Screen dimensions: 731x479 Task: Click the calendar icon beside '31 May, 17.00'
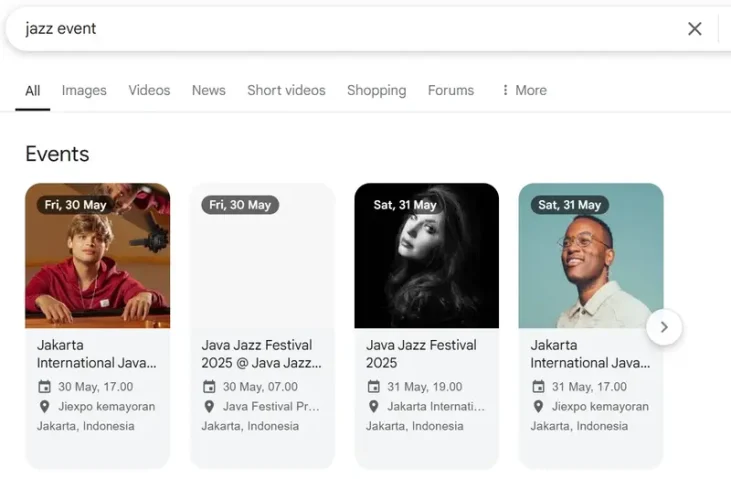pyautogui.click(x=538, y=387)
